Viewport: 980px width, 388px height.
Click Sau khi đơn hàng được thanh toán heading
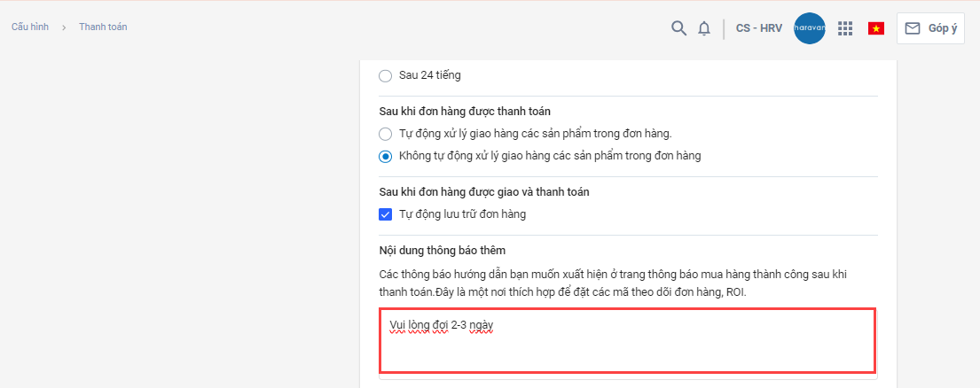[x=465, y=112]
